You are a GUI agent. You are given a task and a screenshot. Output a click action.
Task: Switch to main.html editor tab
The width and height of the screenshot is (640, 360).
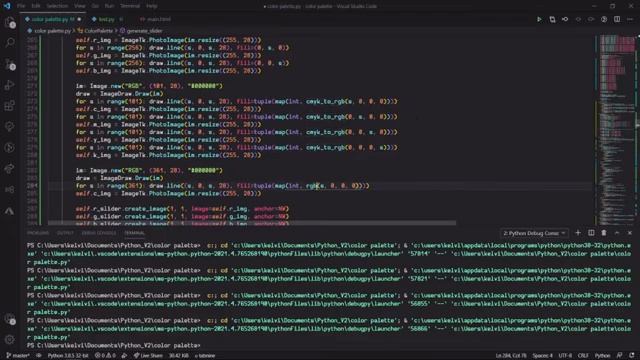click(156, 19)
